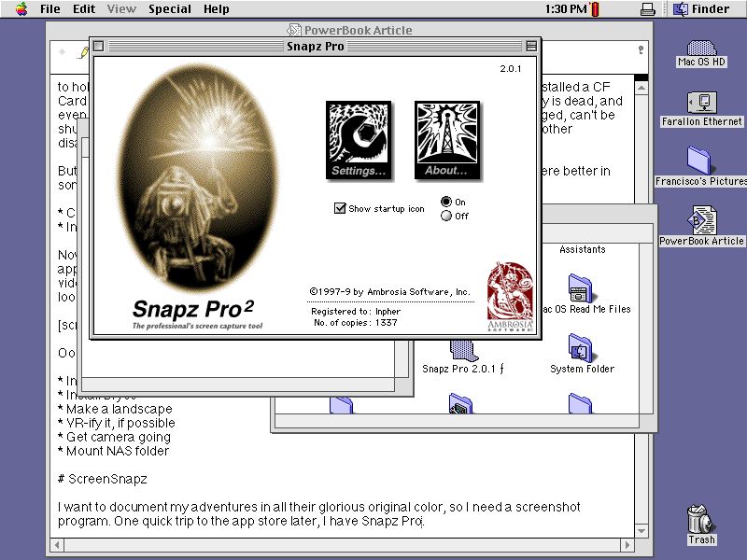
Task: Open the File menu
Action: coord(49,9)
